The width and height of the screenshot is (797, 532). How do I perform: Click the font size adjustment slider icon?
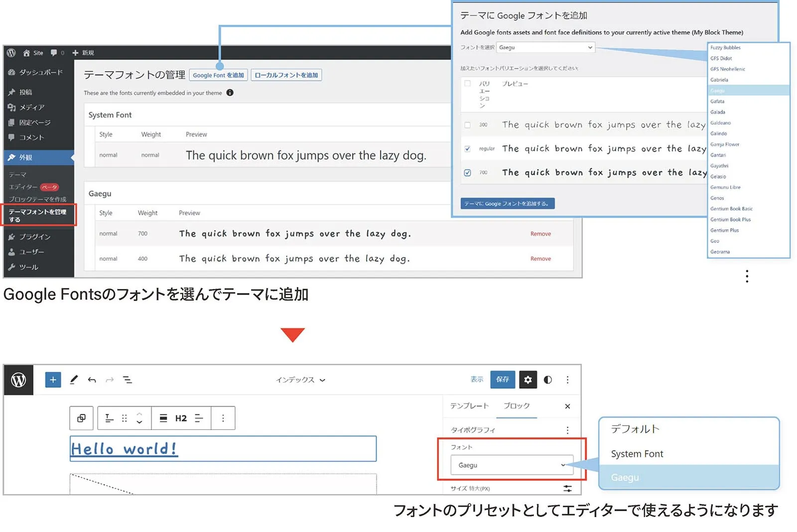point(568,488)
